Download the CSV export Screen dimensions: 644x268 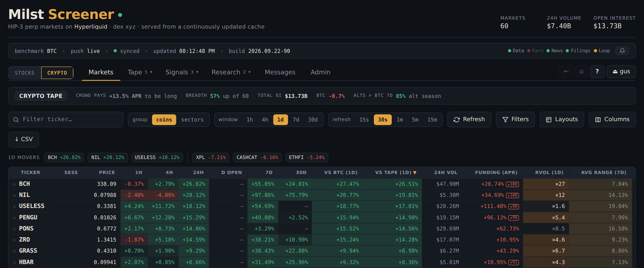click(x=24, y=139)
